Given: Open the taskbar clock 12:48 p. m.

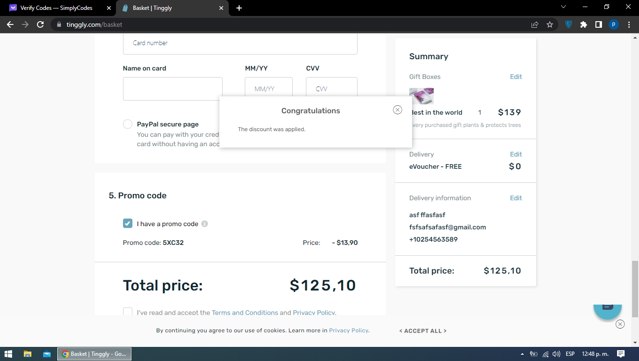Looking at the screenshot, I should 595,354.
